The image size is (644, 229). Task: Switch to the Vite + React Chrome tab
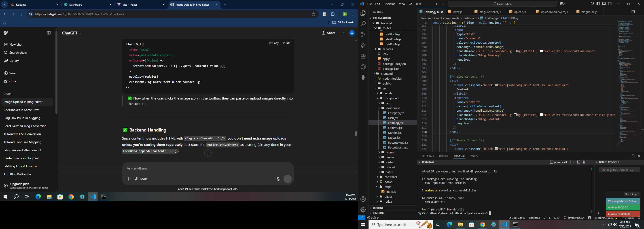pyautogui.click(x=140, y=5)
